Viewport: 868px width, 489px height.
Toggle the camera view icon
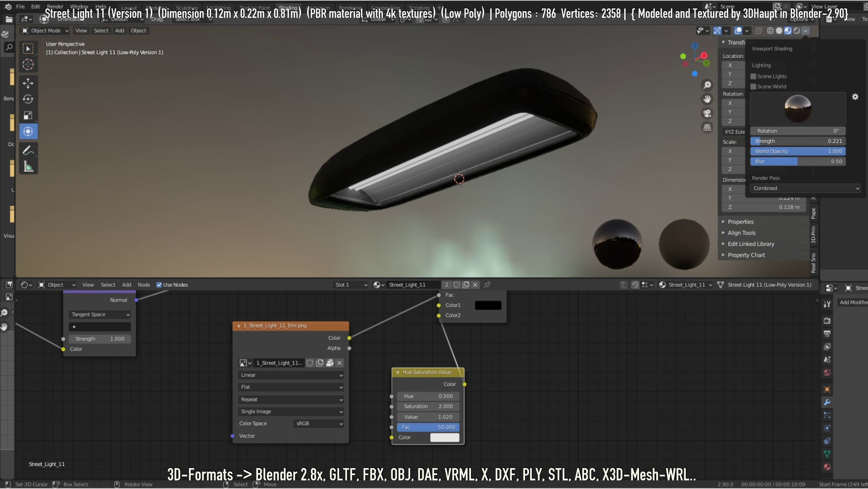[x=707, y=113]
